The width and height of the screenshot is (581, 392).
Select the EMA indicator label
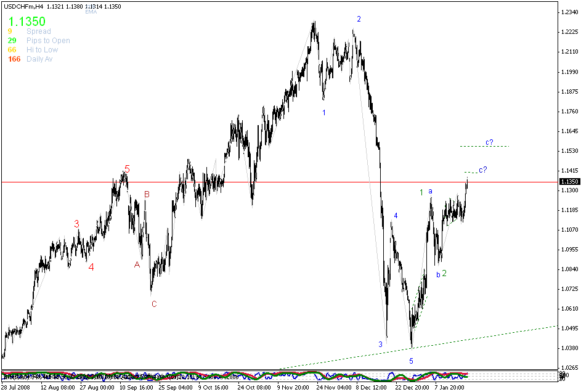pyautogui.click(x=90, y=12)
